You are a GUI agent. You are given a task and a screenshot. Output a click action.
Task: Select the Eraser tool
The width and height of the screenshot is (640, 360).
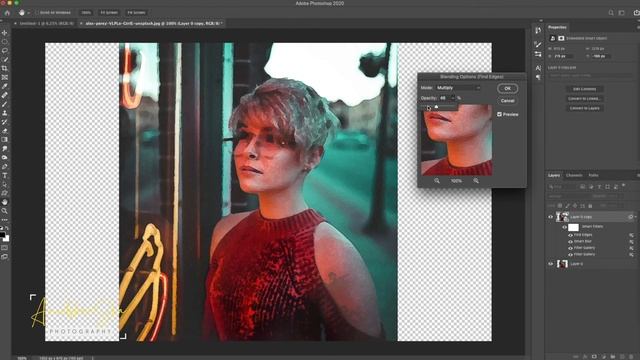click(4, 131)
